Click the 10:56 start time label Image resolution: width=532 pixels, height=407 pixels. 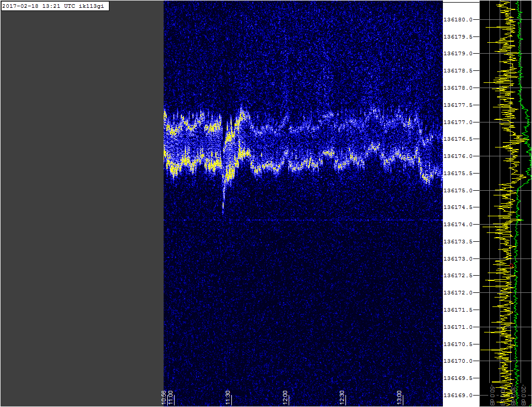click(x=164, y=398)
